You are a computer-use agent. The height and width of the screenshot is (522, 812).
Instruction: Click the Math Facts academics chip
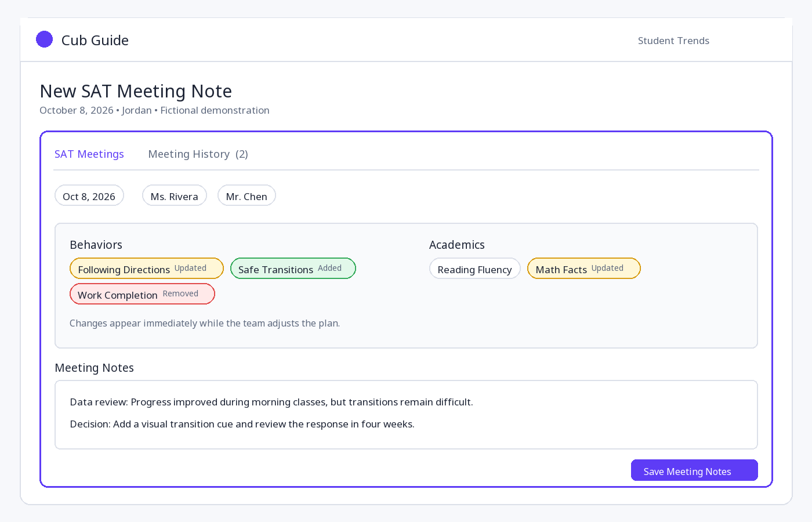(584, 269)
